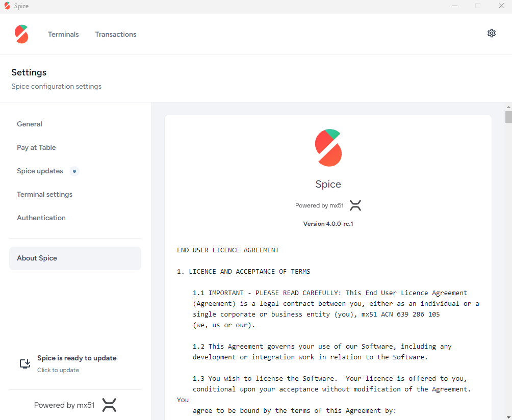512x420 pixels.
Task: Click the scrollbar up arrow
Action: tap(508, 107)
